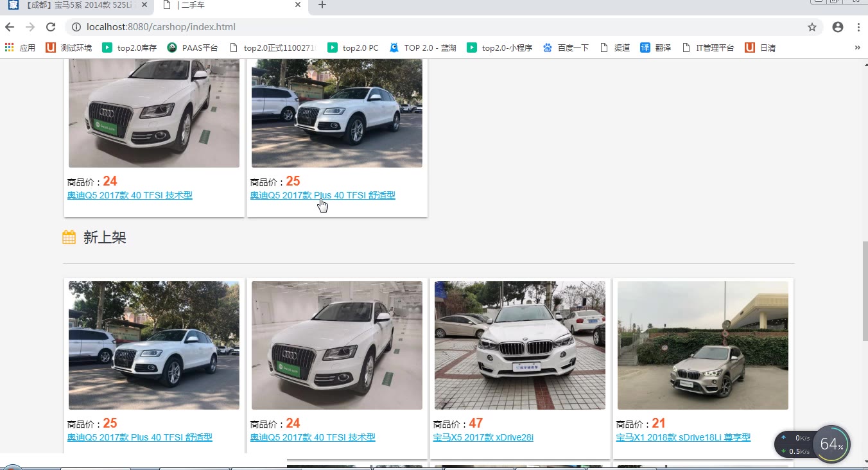Open the 宝马X5 2017款 xDrive28i link

483,437
